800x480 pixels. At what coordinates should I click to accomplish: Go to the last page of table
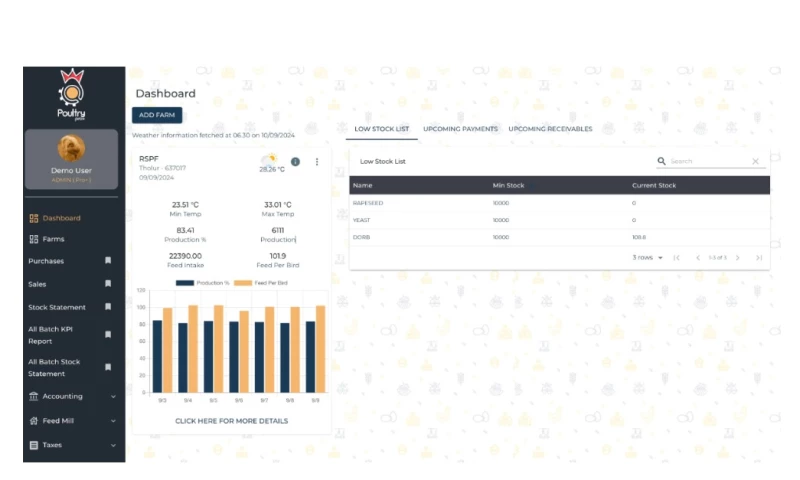pos(759,258)
